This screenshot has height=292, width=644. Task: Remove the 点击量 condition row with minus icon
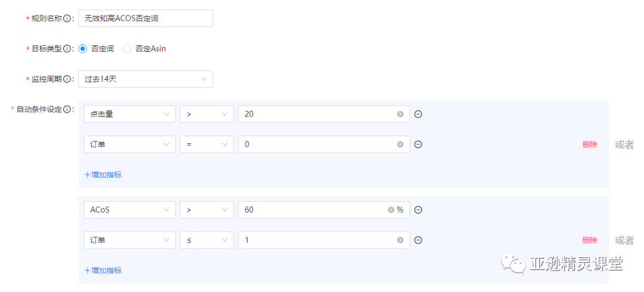[x=418, y=114]
